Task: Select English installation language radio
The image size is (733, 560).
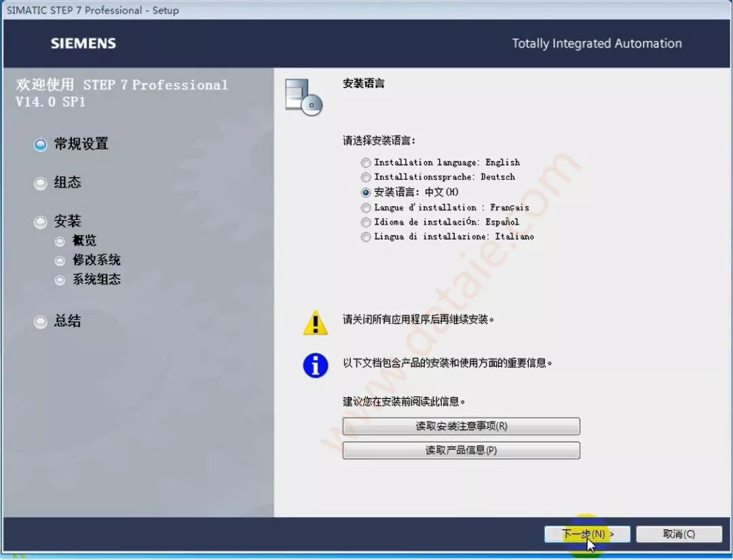Action: [x=366, y=163]
